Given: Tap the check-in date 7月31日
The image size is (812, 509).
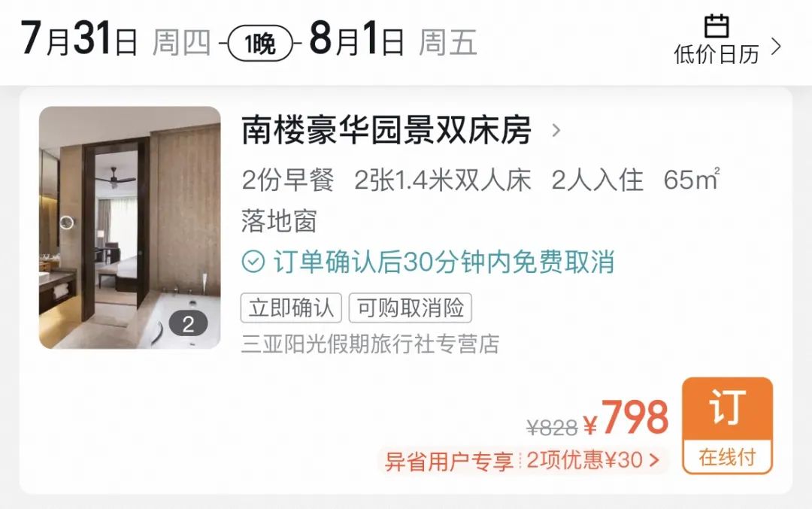Looking at the screenshot, I should tap(79, 39).
